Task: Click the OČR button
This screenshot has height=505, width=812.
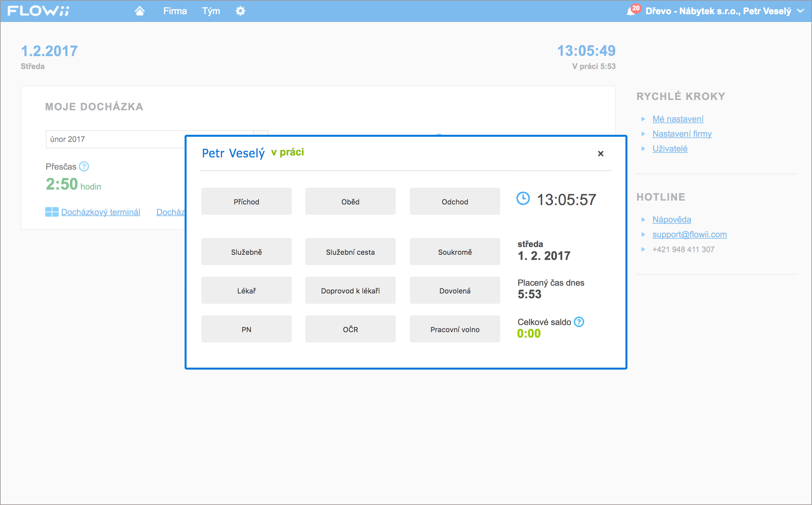Action: click(350, 329)
